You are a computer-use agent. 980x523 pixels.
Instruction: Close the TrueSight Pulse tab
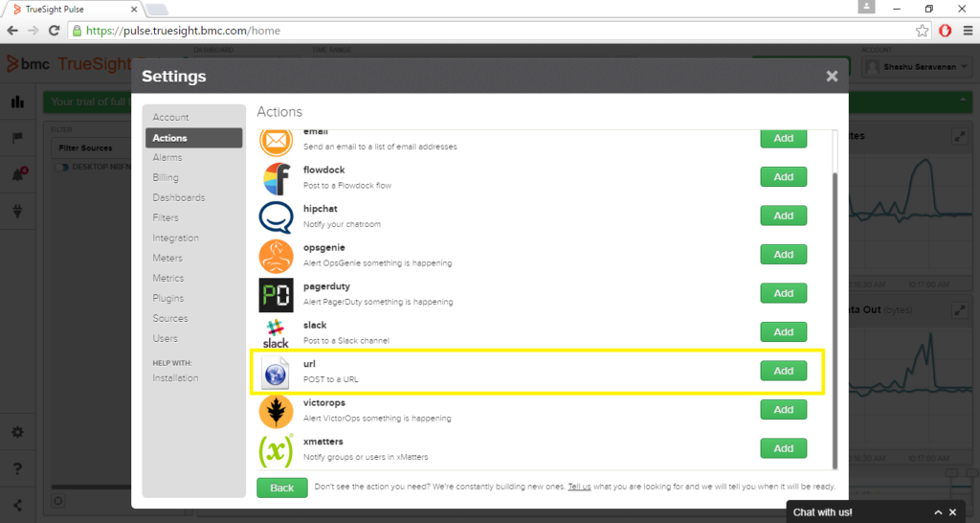pyautogui.click(x=134, y=10)
